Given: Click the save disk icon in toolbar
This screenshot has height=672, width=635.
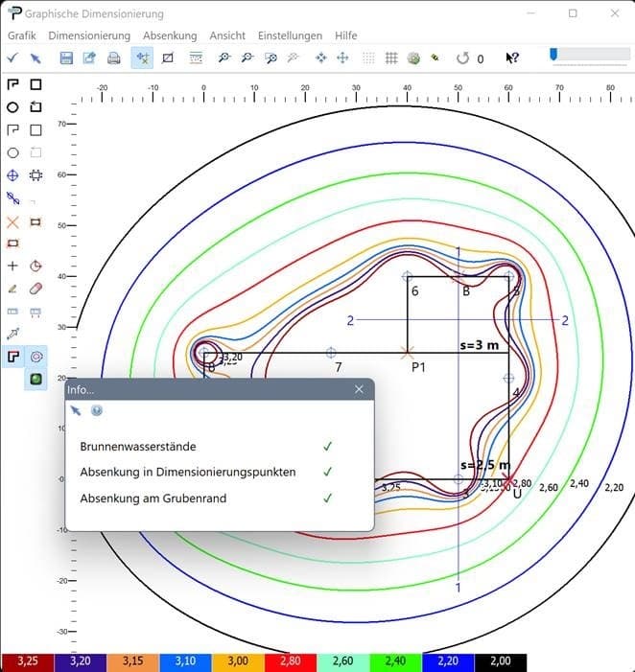Looking at the screenshot, I should point(66,58).
